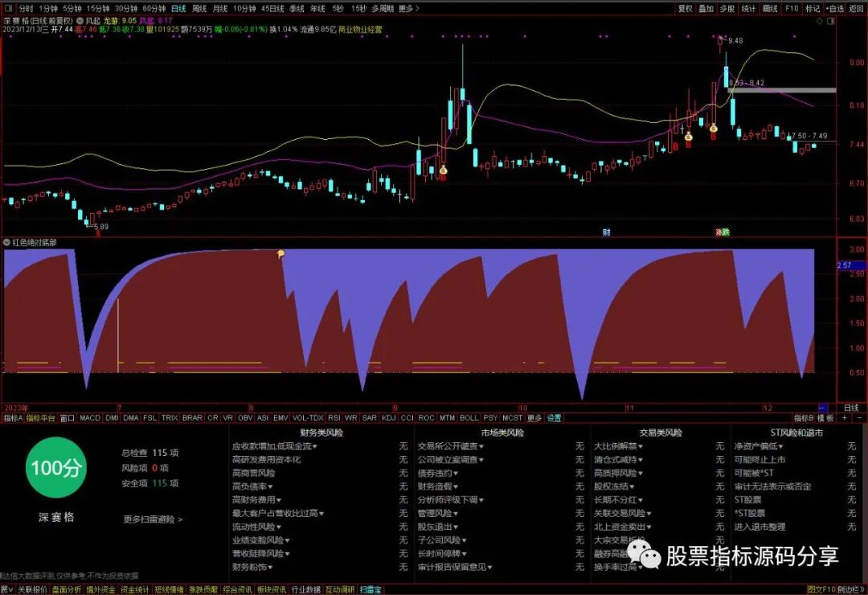The width and height of the screenshot is (868, 595).
Task: Click the 图文F10 button at bottom right
Action: [x=821, y=589]
